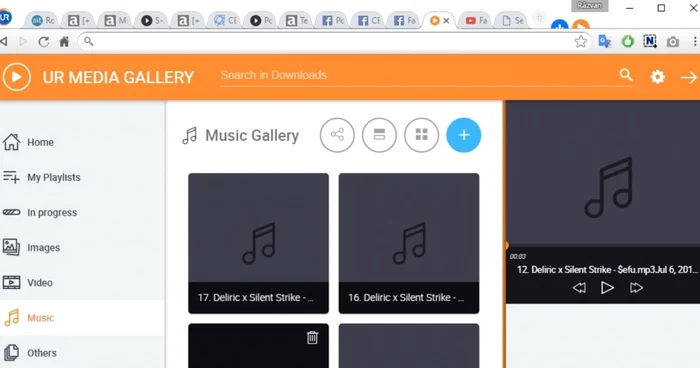
Task: Click the 12. Deliric x Silent Strike track title
Action: (607, 269)
